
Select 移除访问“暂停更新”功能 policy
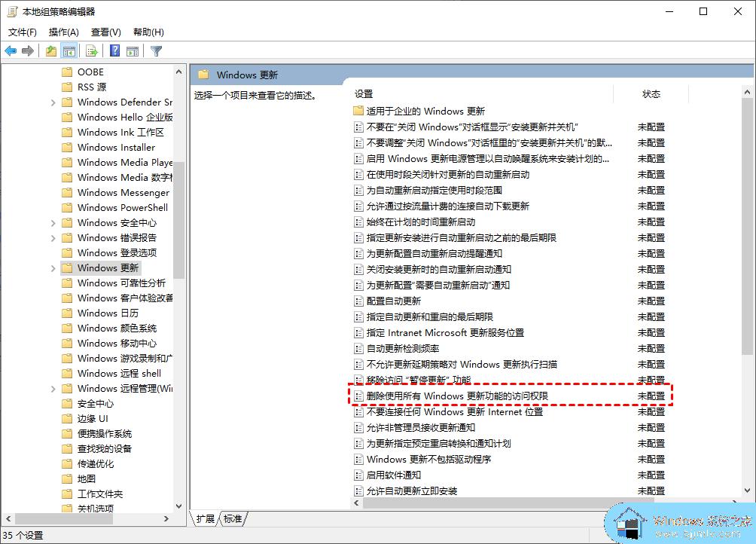[419, 380]
